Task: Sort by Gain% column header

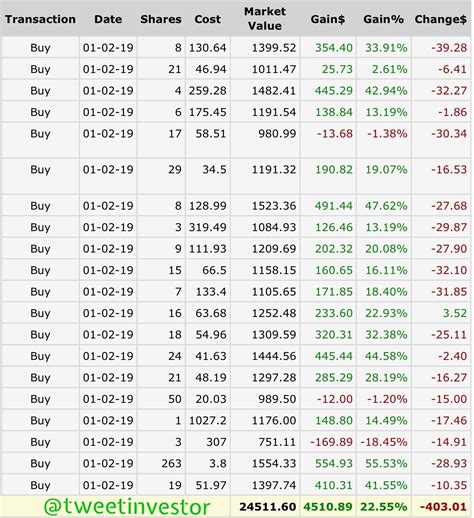Action: click(x=384, y=19)
